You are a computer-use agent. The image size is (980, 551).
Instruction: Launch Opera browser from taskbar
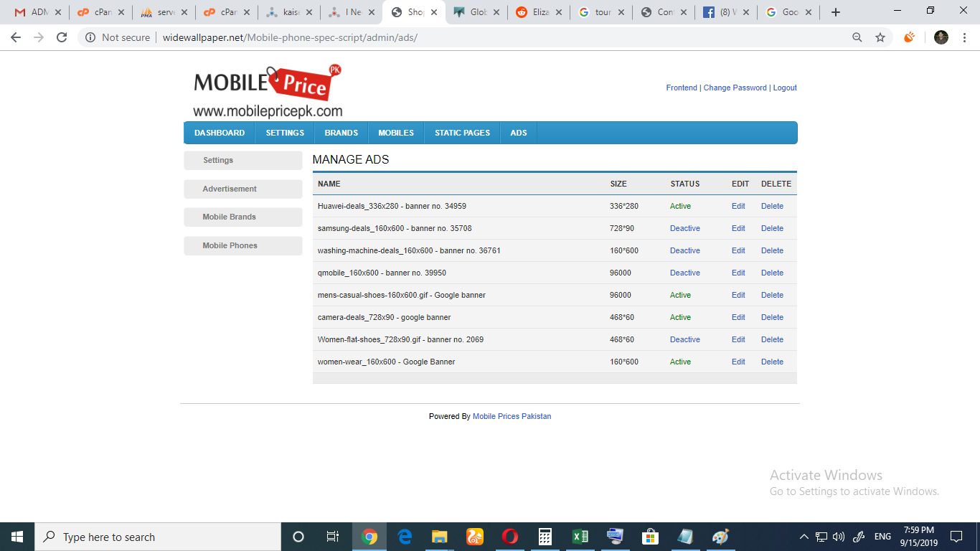510,537
